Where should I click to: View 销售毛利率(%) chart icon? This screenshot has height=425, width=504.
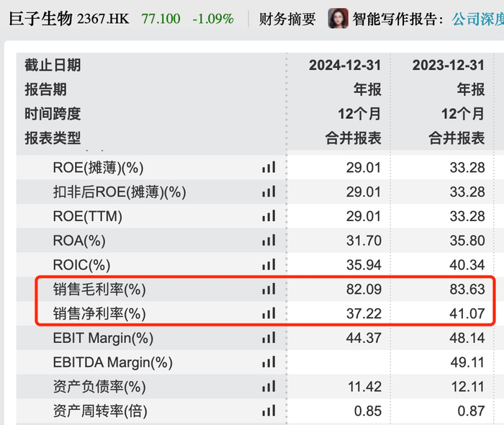point(269,289)
